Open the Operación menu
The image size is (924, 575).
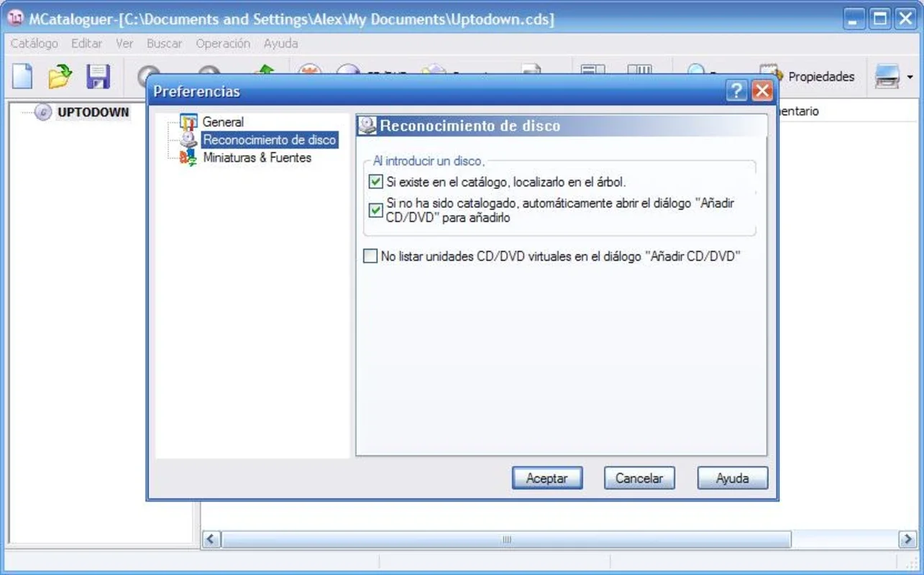click(x=224, y=44)
